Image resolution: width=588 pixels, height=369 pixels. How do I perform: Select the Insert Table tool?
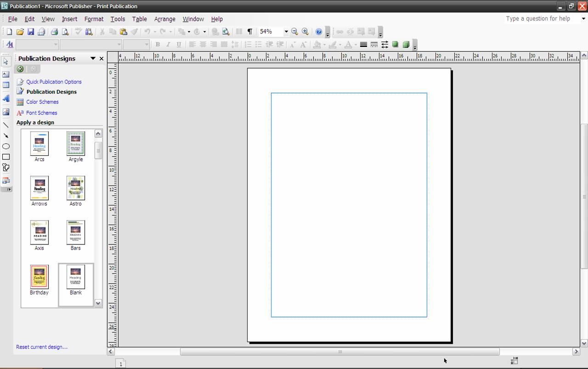pyautogui.click(x=6, y=85)
